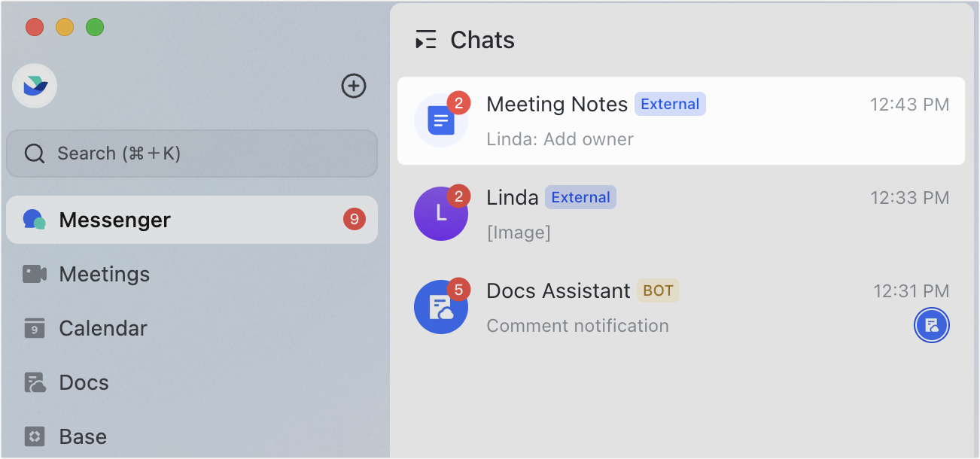The image size is (980, 459).
Task: Click the plus create button
Action: point(354,86)
